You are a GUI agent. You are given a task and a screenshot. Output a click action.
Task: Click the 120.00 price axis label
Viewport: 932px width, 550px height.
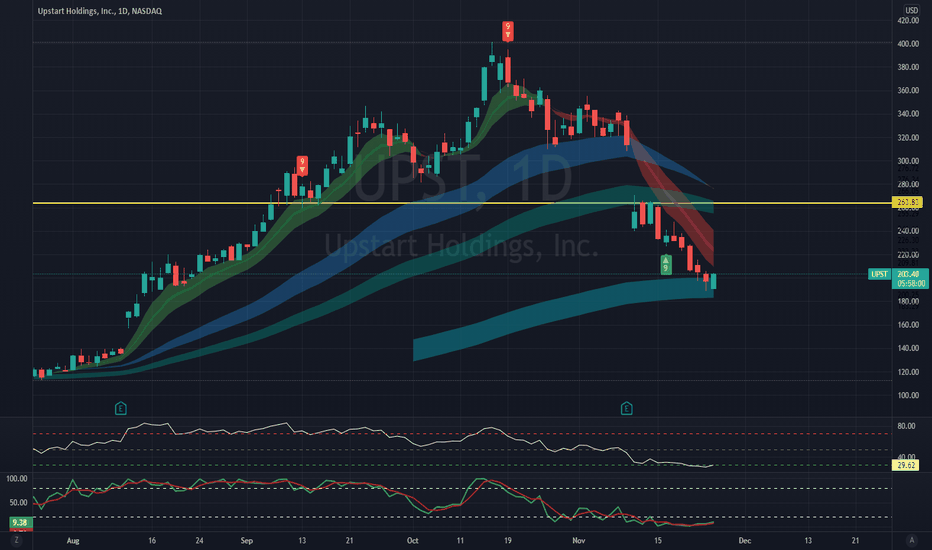tap(908, 372)
